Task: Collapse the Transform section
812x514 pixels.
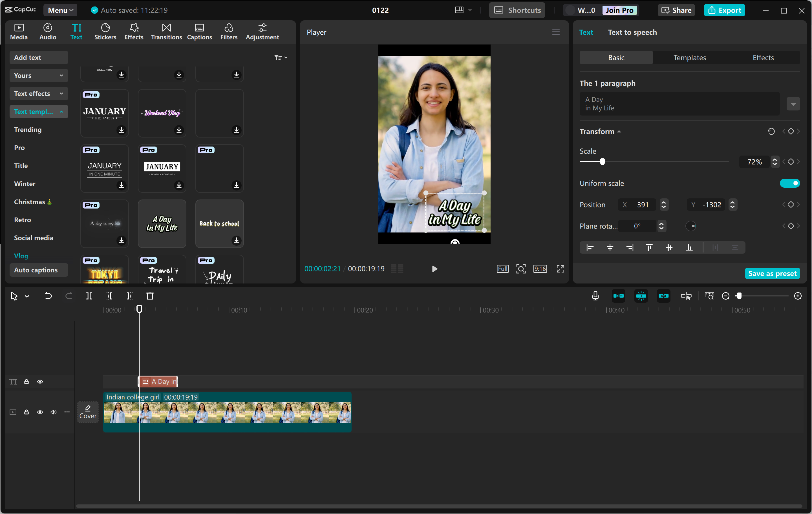Action: [619, 131]
